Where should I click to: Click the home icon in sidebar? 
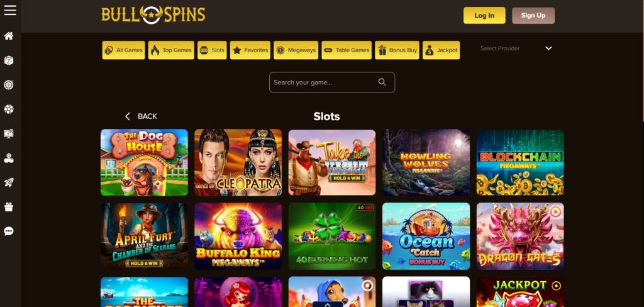click(x=9, y=36)
